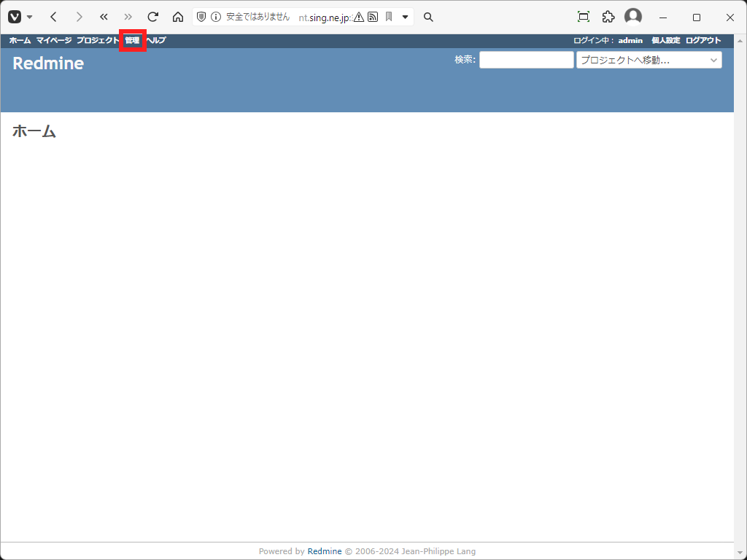Click the scrollbar down arrow

tap(740, 553)
